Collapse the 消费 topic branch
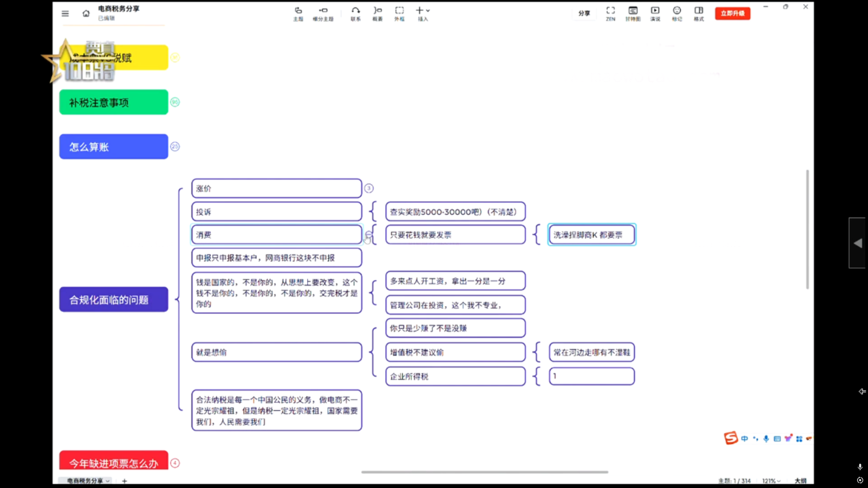The width and height of the screenshot is (868, 488). point(368,235)
